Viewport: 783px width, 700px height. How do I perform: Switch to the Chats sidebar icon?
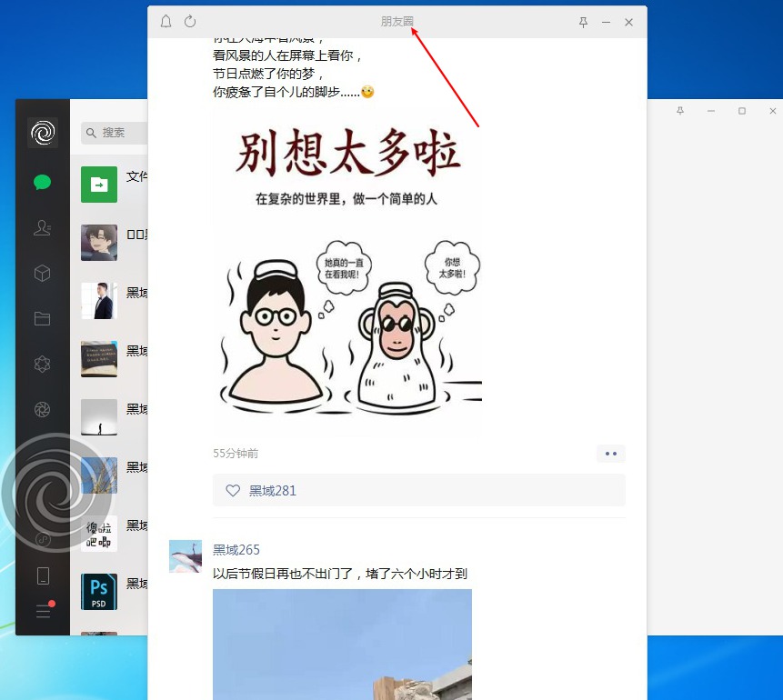point(43,182)
